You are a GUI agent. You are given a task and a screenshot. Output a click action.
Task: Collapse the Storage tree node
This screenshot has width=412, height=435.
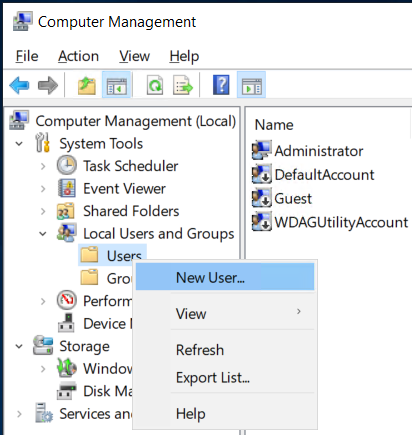pos(19,346)
